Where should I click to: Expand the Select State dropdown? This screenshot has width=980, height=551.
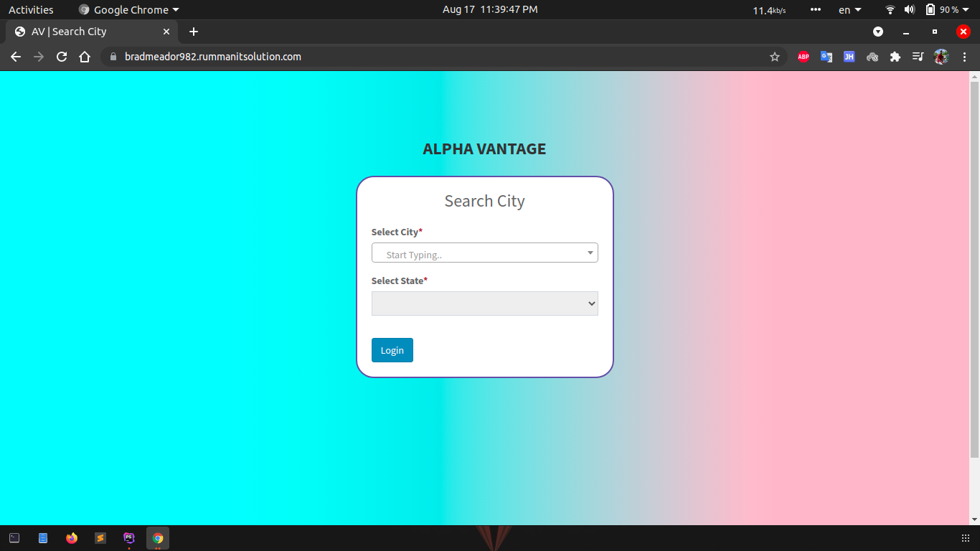484,303
